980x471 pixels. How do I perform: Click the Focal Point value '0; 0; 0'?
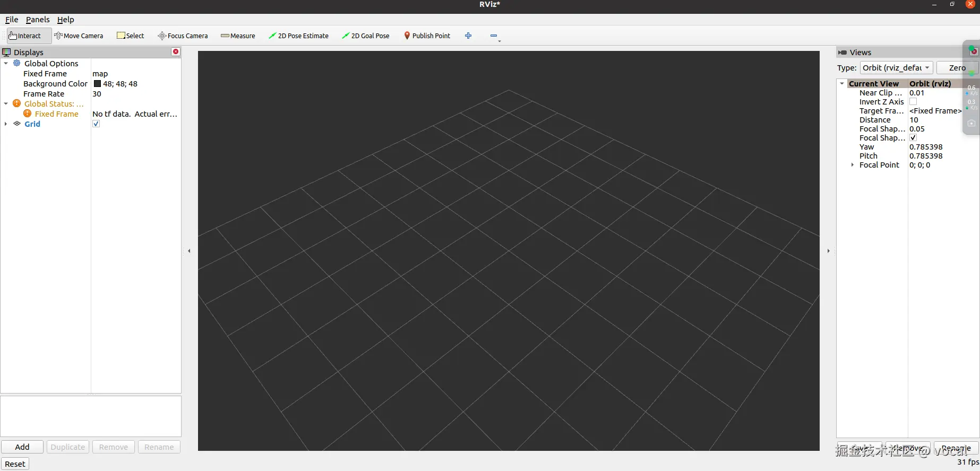click(x=920, y=164)
